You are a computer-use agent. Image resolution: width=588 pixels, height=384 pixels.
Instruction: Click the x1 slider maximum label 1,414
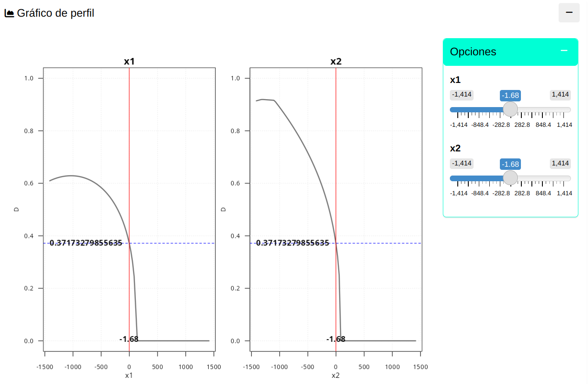(x=560, y=94)
